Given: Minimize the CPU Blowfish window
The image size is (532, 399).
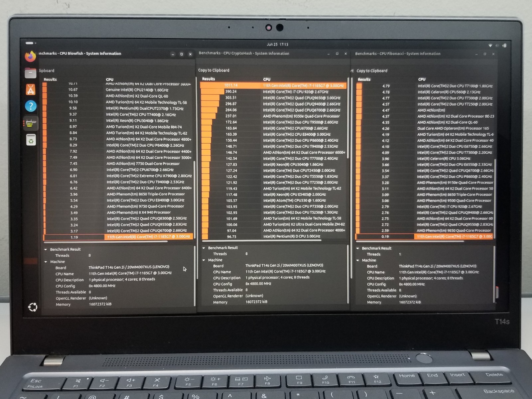Looking at the screenshot, I should coord(173,54).
